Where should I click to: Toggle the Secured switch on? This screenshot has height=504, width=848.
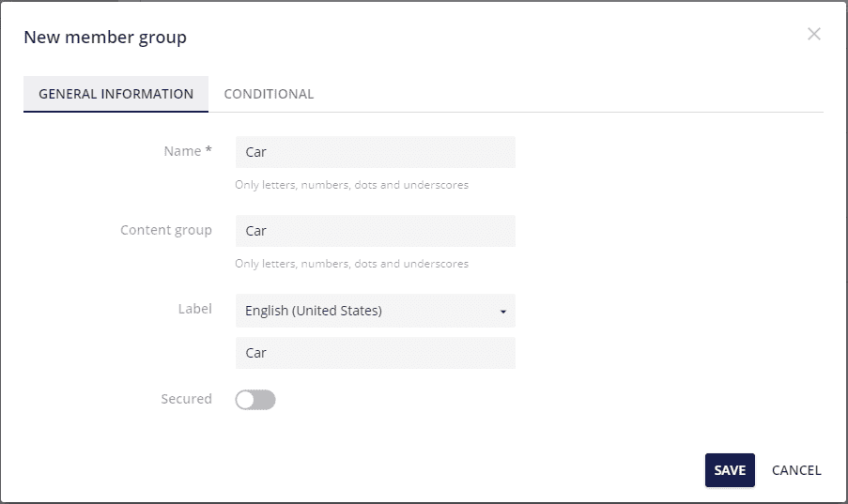tap(255, 400)
